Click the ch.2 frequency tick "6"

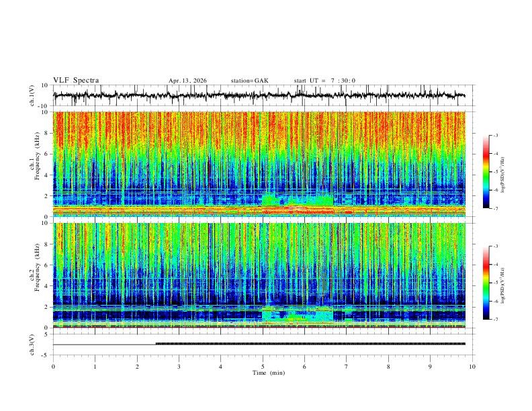(46, 265)
